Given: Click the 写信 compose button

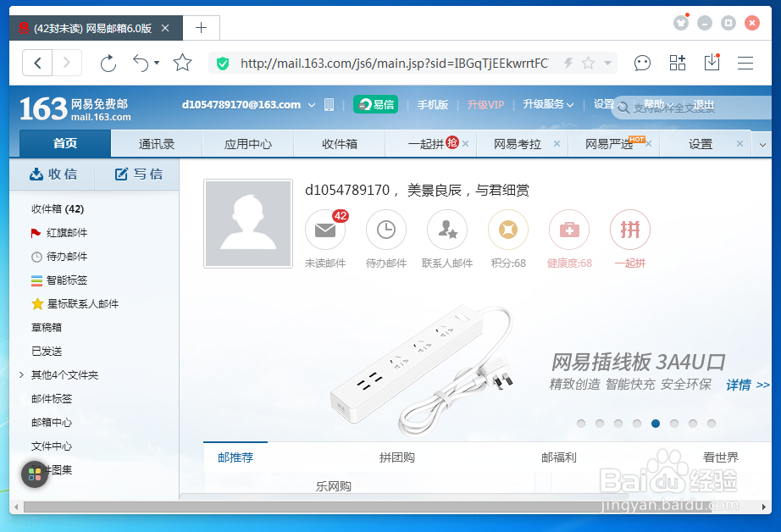Looking at the screenshot, I should [138, 174].
